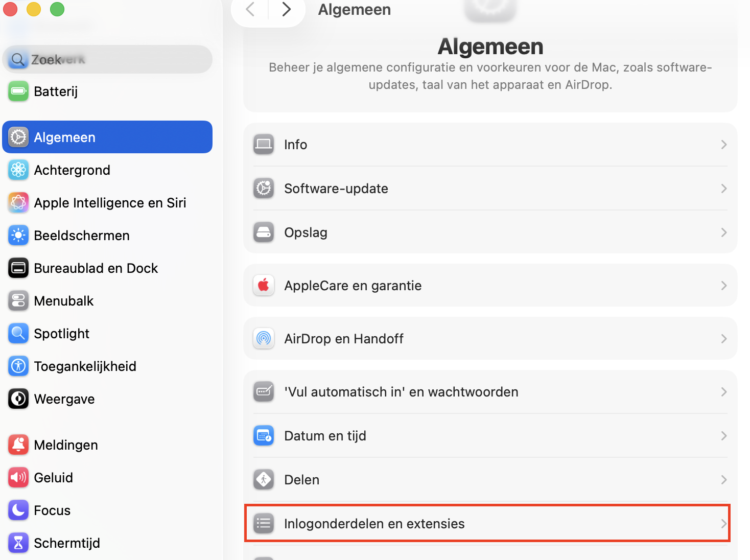Click the Toegankelijkheid icon

(18, 366)
